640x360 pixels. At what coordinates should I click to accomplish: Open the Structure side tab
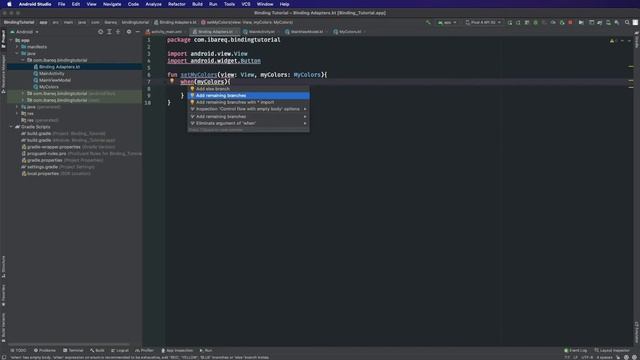pos(3,267)
